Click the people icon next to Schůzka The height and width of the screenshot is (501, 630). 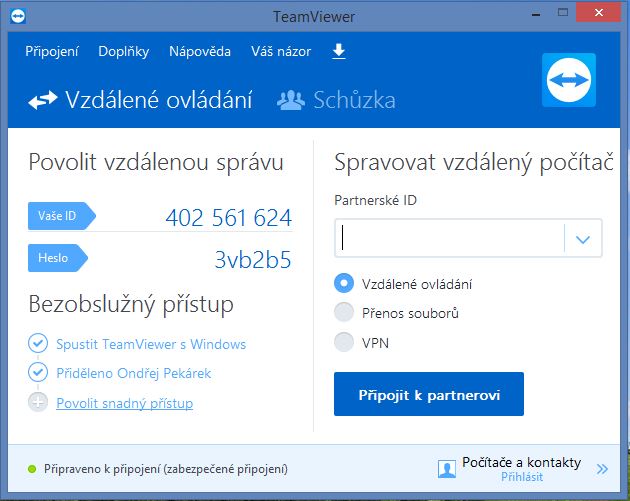291,100
